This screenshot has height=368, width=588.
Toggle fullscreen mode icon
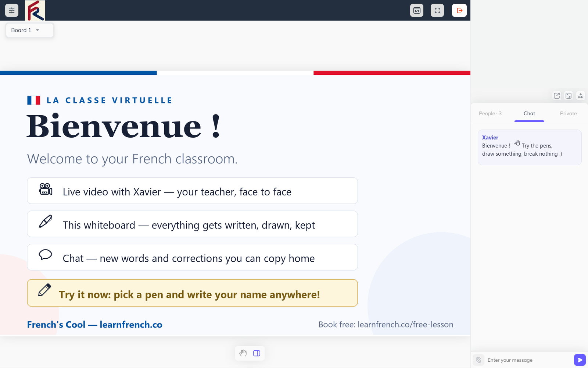click(x=437, y=10)
